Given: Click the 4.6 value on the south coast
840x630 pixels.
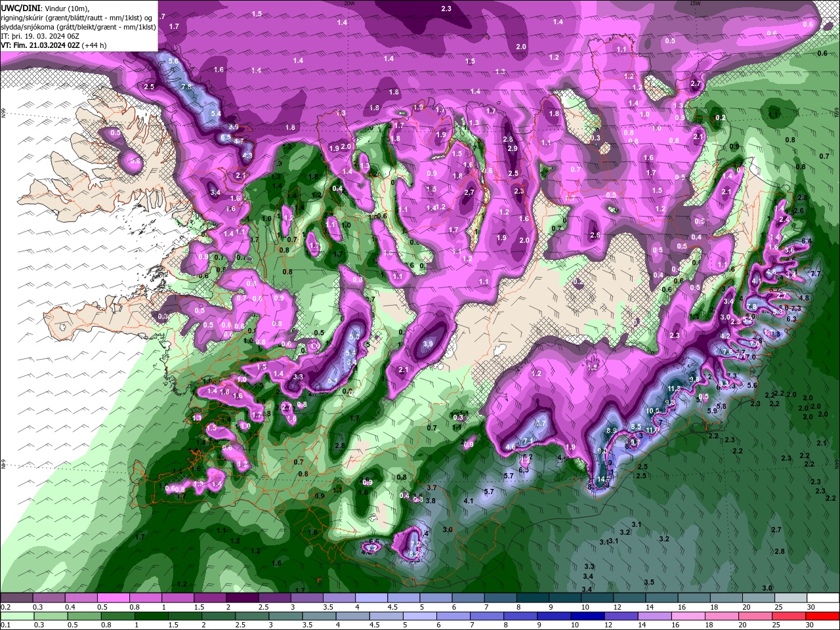Looking at the screenshot, I should point(511,448).
